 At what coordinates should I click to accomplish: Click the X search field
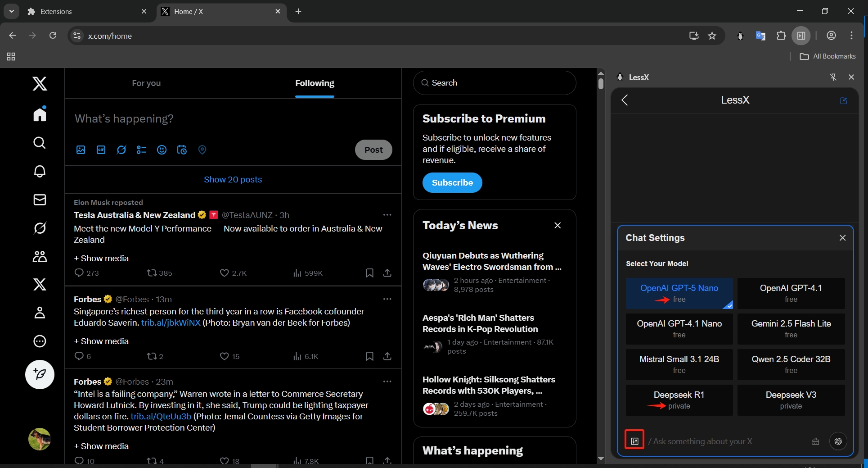pos(495,83)
